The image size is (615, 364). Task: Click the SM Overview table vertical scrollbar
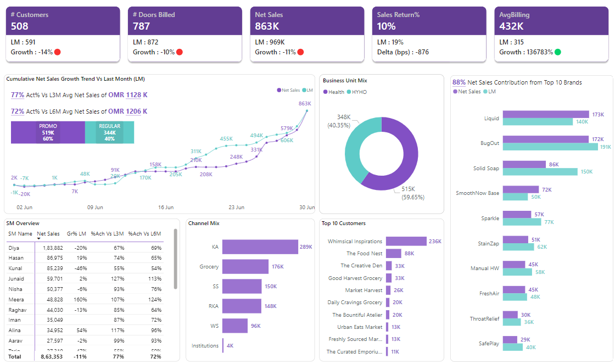[176, 258]
